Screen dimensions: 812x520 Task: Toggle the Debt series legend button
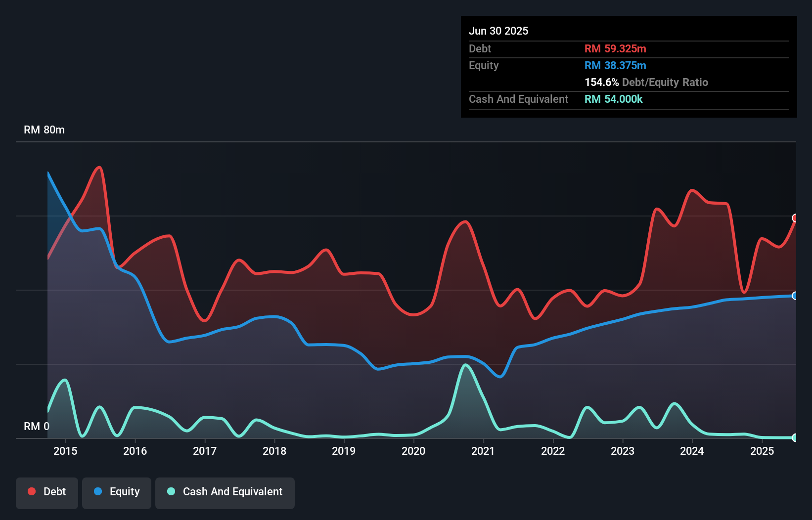47,493
